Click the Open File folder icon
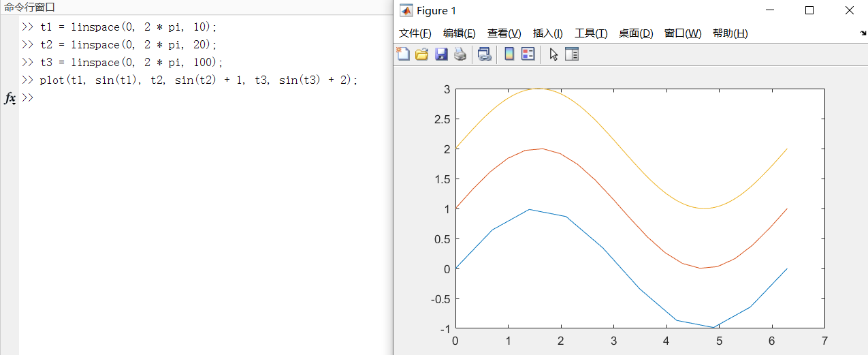The width and height of the screenshot is (868, 355). [x=422, y=54]
